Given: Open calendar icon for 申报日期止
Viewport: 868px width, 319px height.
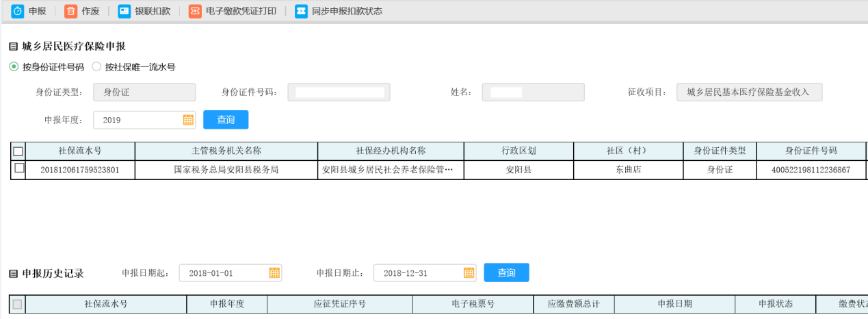Looking at the screenshot, I should pyautogui.click(x=469, y=273).
